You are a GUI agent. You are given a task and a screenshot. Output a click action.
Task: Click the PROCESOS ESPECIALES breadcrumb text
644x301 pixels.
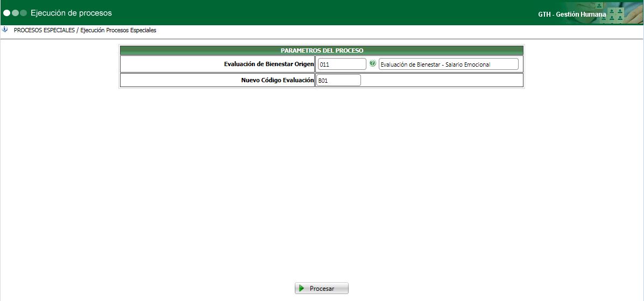click(x=44, y=30)
